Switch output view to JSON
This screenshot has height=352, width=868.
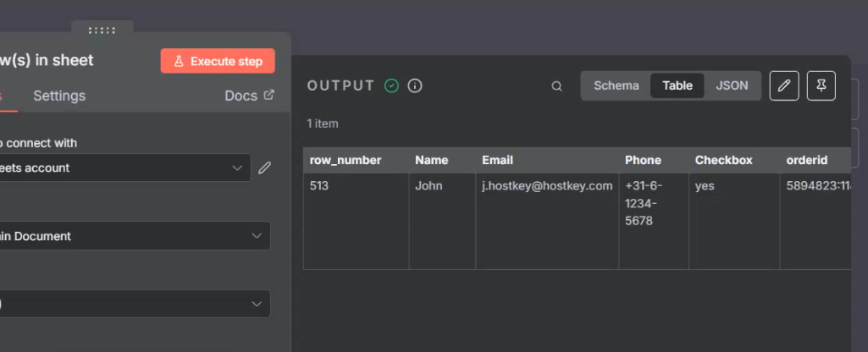pyautogui.click(x=732, y=85)
